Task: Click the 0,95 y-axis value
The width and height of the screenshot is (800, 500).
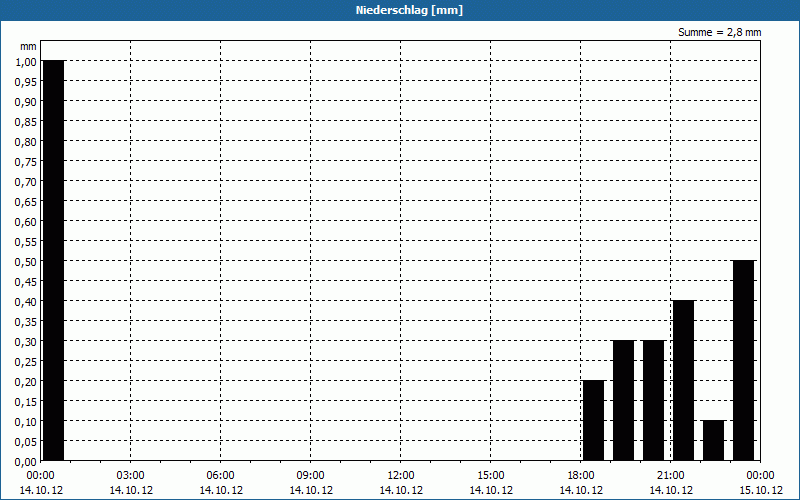Action: [26, 82]
